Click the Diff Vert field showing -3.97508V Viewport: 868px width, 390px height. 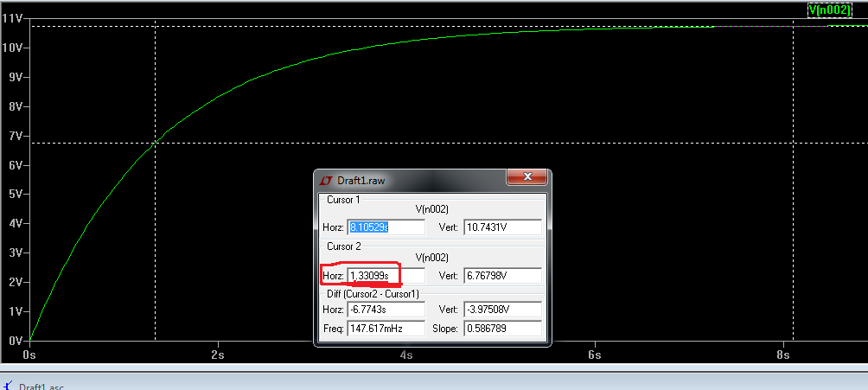click(x=502, y=310)
